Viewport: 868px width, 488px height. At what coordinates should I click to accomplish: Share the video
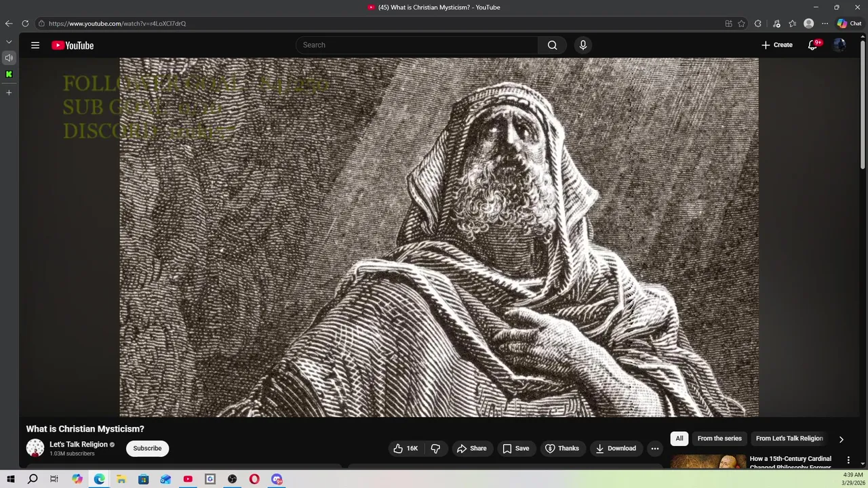472,448
